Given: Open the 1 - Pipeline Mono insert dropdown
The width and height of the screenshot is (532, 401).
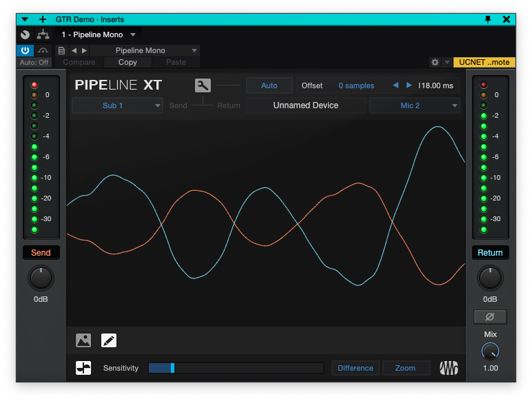Looking at the screenshot, I should pos(99,34).
